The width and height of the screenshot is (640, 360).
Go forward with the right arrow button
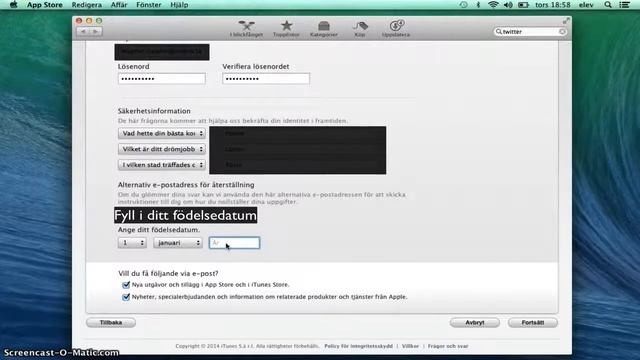pyautogui.click(x=96, y=31)
